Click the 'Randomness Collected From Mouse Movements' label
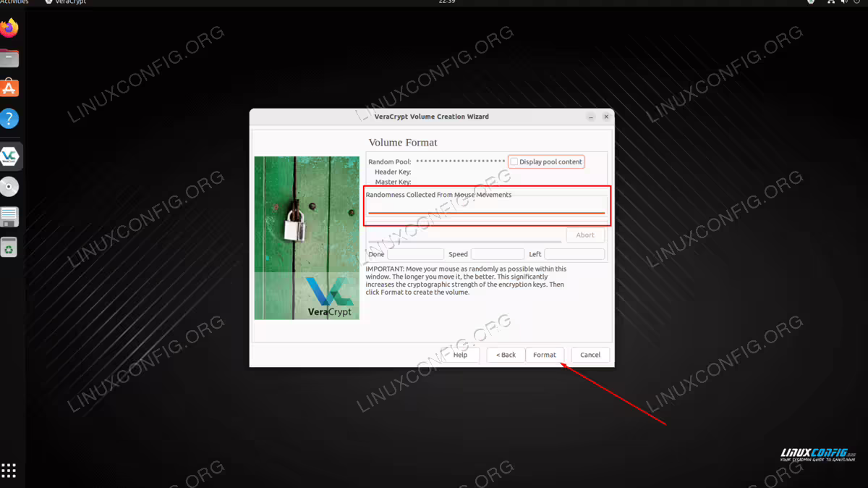 coord(438,195)
